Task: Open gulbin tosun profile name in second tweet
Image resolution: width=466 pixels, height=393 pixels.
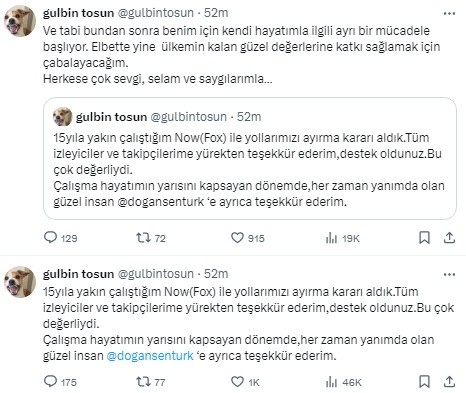Action: [78, 274]
